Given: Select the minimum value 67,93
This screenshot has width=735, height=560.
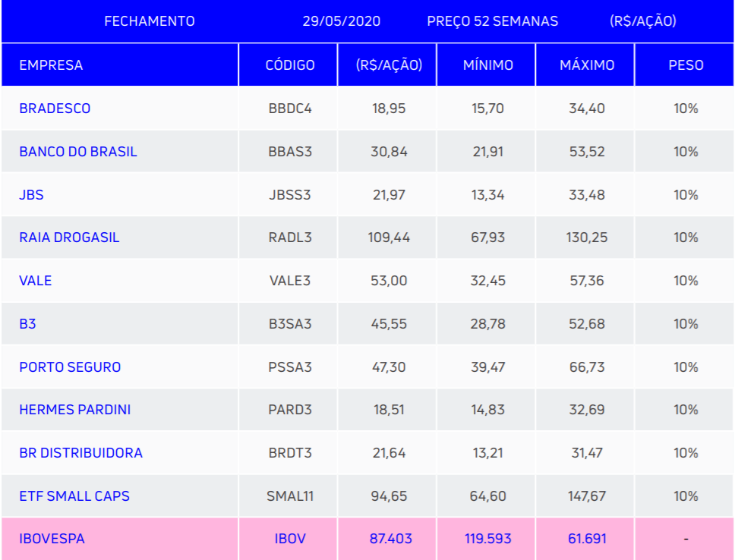Looking at the screenshot, I should 488,237.
